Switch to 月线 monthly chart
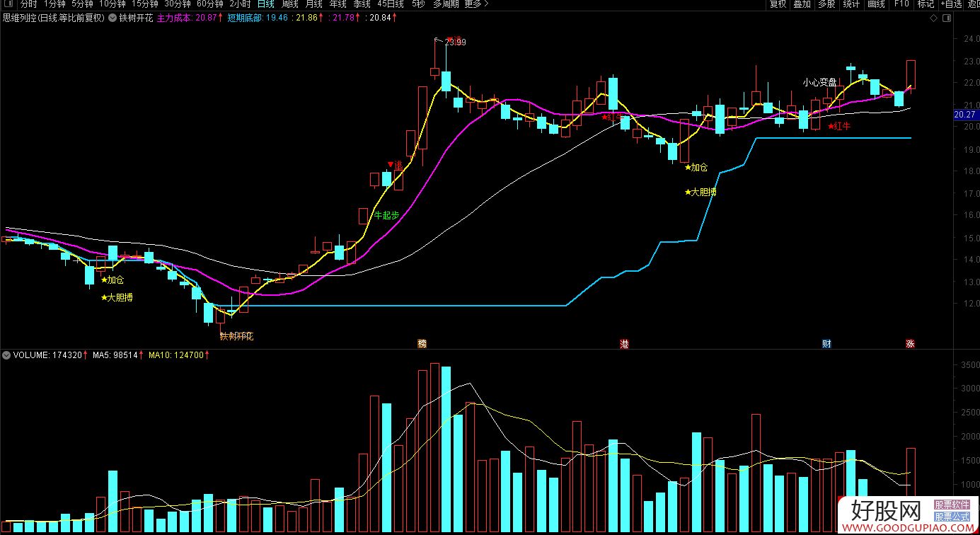The height and width of the screenshot is (535, 980). pyautogui.click(x=313, y=4)
